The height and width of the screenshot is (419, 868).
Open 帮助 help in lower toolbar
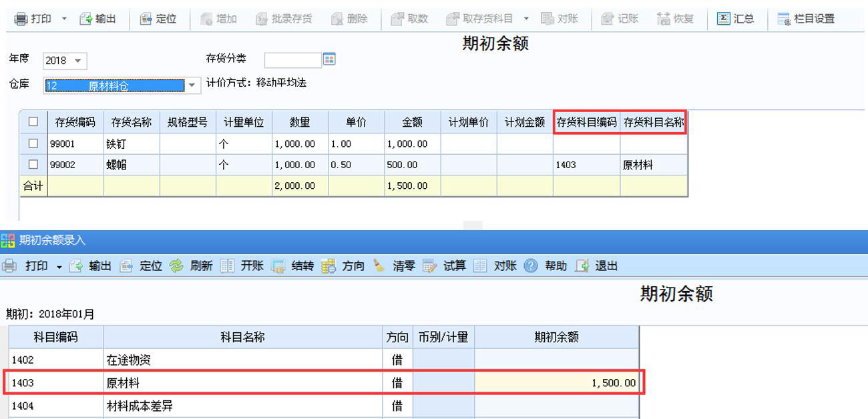[x=531, y=266]
